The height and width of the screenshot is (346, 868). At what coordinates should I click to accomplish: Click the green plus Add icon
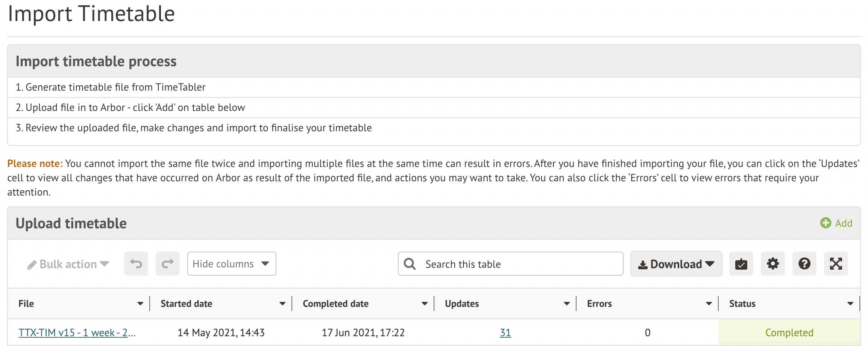(x=826, y=223)
